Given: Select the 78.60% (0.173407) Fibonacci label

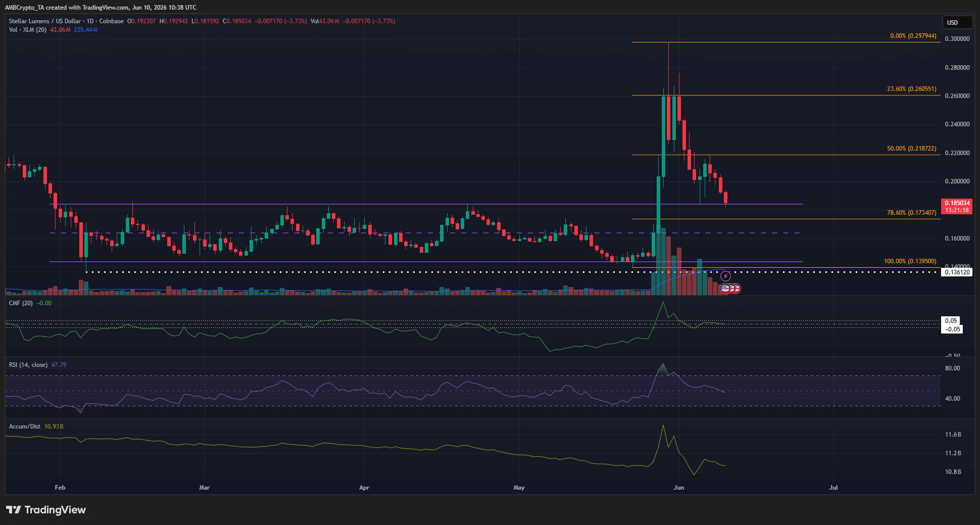Looking at the screenshot, I should point(912,213).
